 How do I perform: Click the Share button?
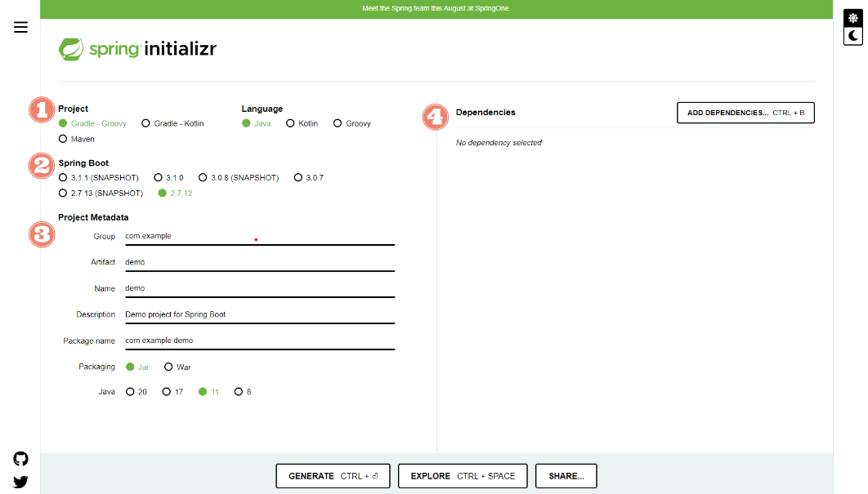[566, 476]
